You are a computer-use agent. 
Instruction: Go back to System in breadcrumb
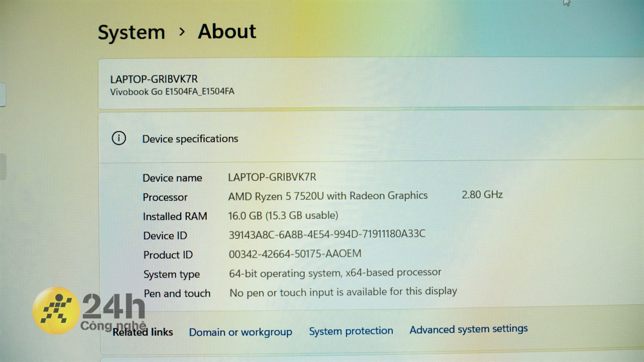(131, 33)
